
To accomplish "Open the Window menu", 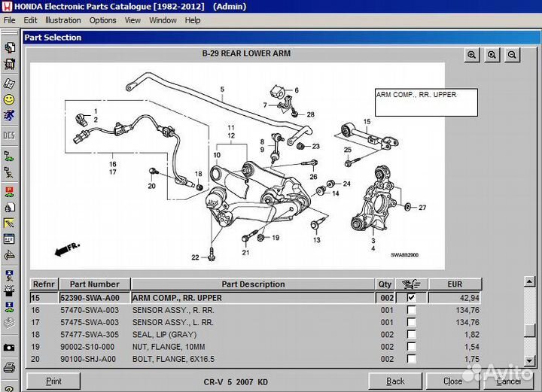I will [163, 20].
